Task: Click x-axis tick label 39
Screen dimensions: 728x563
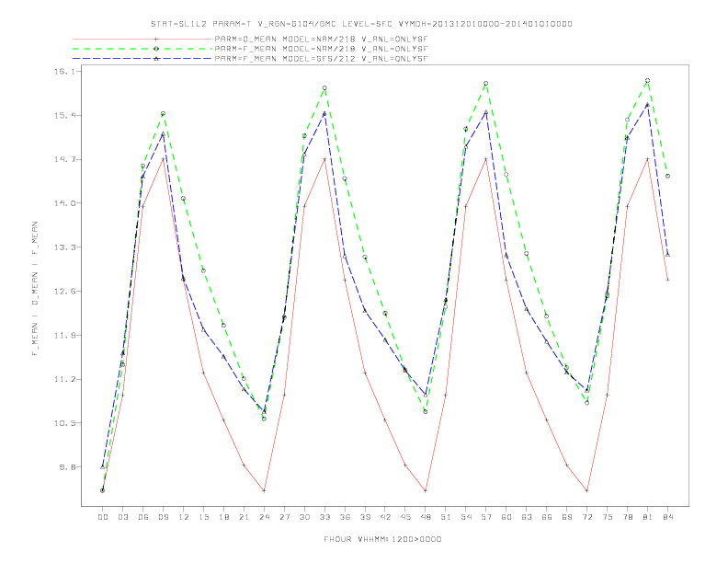Action: (365, 517)
